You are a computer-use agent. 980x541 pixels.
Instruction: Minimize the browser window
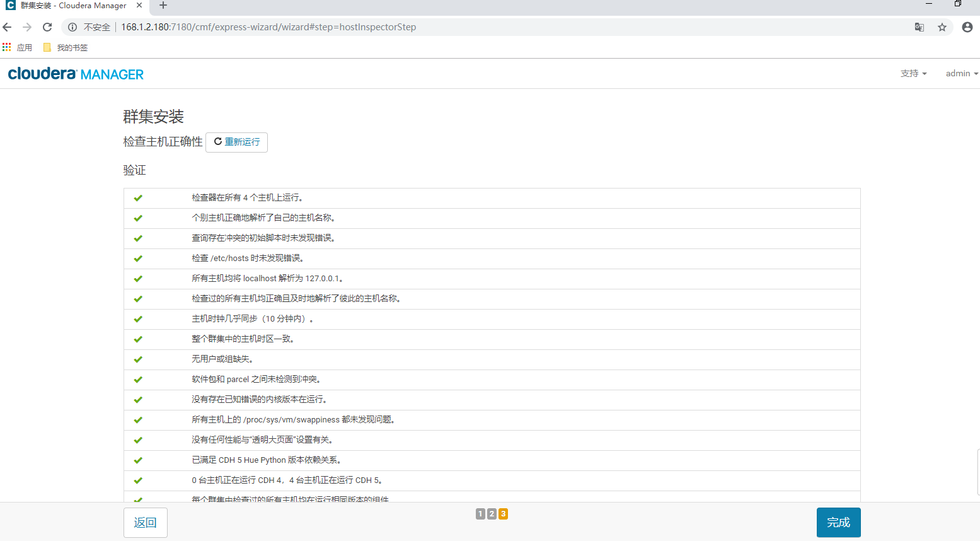(x=928, y=4)
